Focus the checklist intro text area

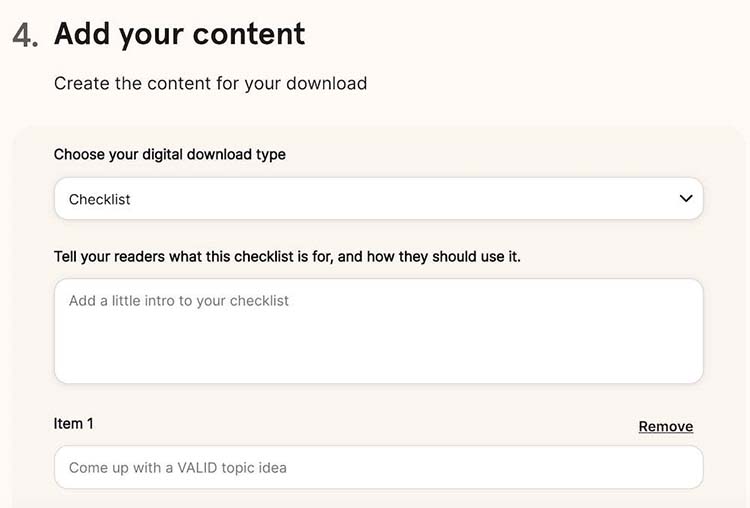[x=378, y=331]
